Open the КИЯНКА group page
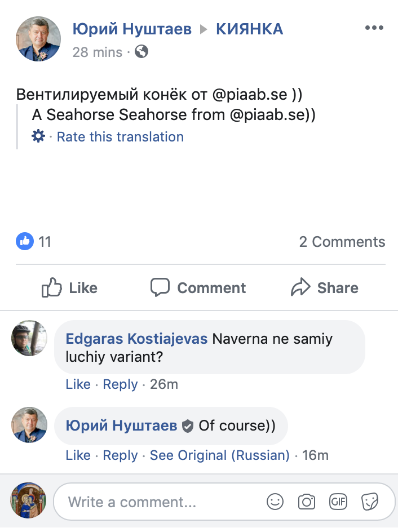Viewport: 398px width, 532px height. click(x=250, y=29)
